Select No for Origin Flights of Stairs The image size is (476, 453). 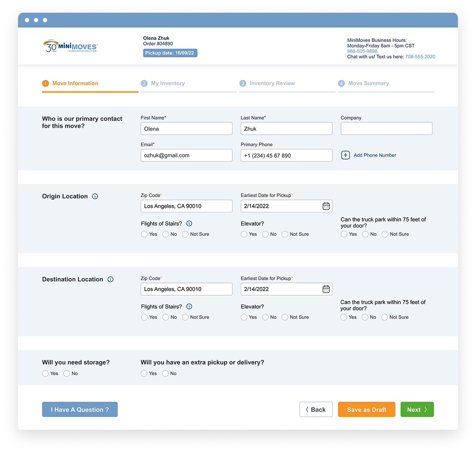tap(165, 234)
